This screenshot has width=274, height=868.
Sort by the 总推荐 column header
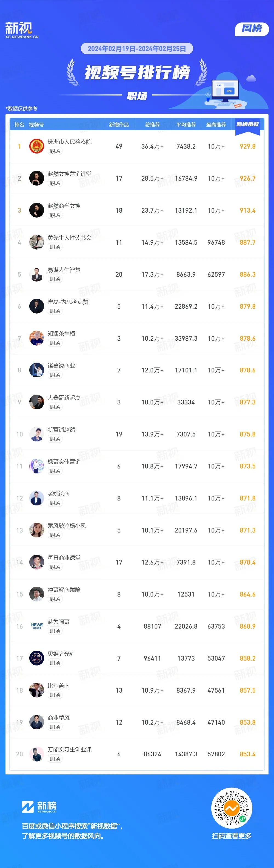(153, 125)
